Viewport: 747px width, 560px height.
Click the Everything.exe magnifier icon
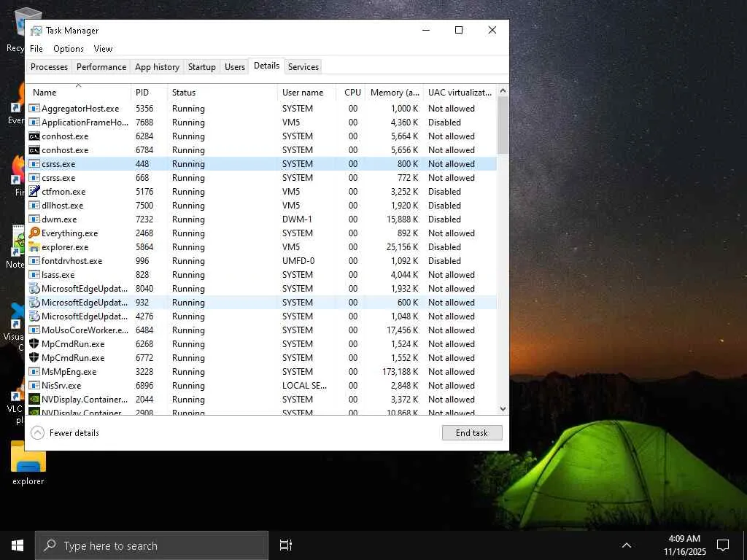34,233
